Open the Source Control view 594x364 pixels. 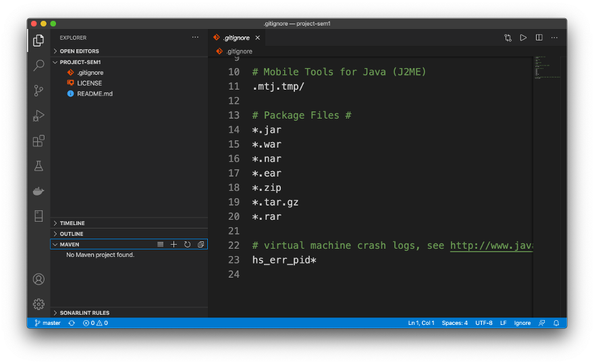click(38, 90)
